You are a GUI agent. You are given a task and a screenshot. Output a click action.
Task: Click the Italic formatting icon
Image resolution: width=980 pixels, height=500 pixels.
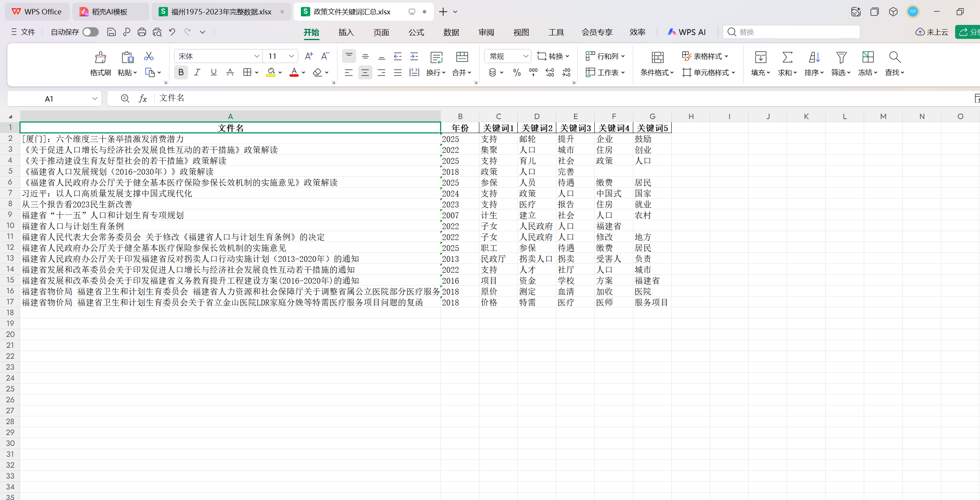197,72
